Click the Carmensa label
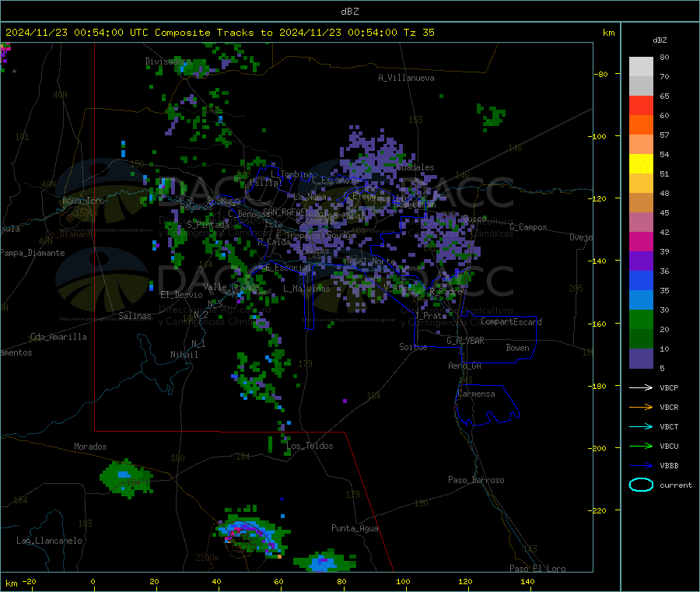This screenshot has width=700, height=592. point(476,394)
